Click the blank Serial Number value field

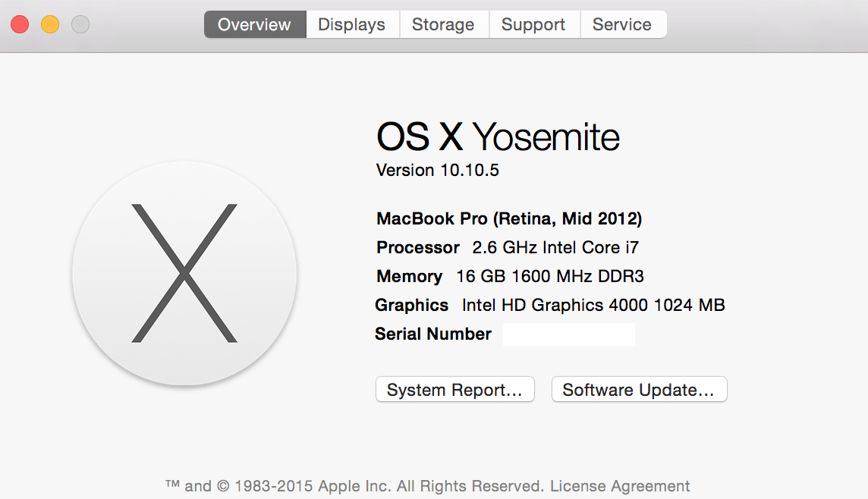pos(568,334)
